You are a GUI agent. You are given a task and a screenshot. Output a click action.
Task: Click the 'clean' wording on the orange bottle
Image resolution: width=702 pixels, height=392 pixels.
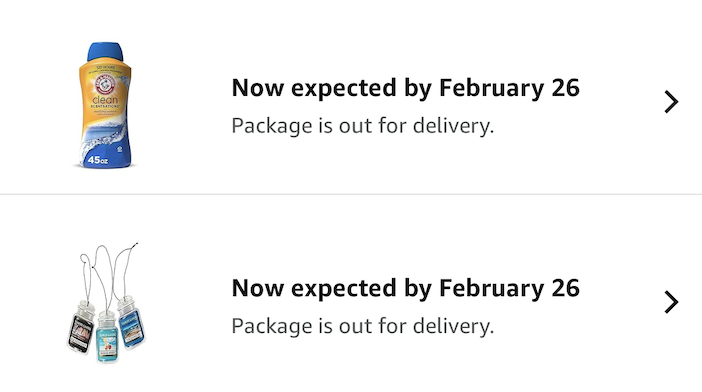[105, 99]
